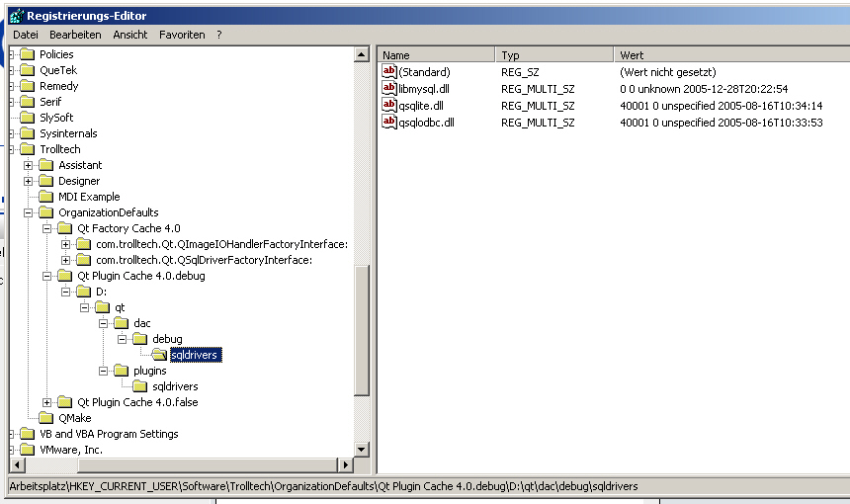Click the QImageIOHandlerFactoryInterface folder icon
850x504 pixels.
(x=83, y=244)
